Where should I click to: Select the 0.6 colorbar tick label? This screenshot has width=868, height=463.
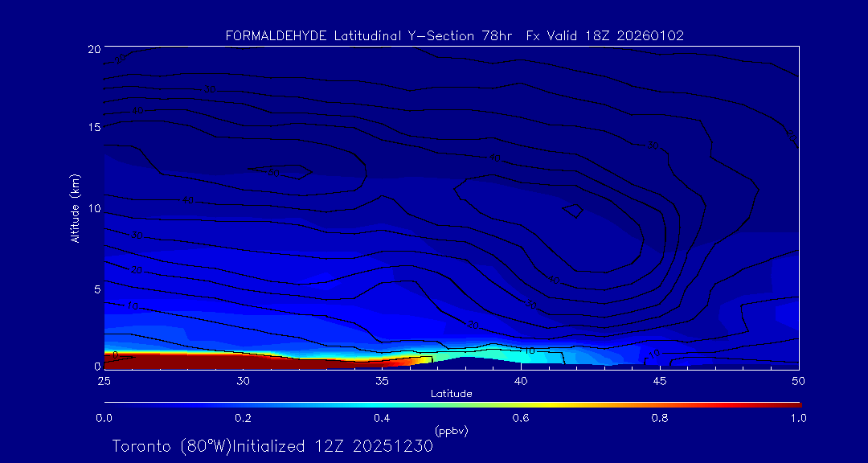(521, 418)
